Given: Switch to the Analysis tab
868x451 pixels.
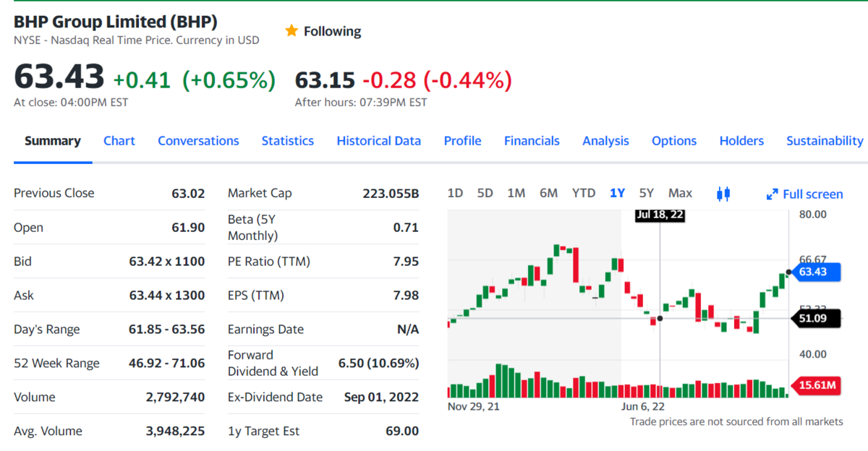Looking at the screenshot, I should 605,141.
